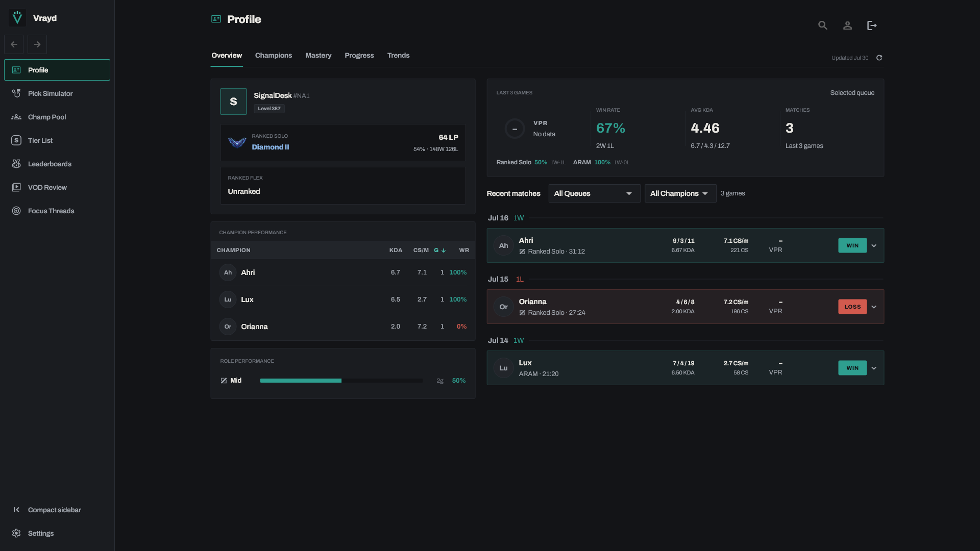Sort champion table by G column
Viewport: 980px width, 551px height.
[440, 250]
